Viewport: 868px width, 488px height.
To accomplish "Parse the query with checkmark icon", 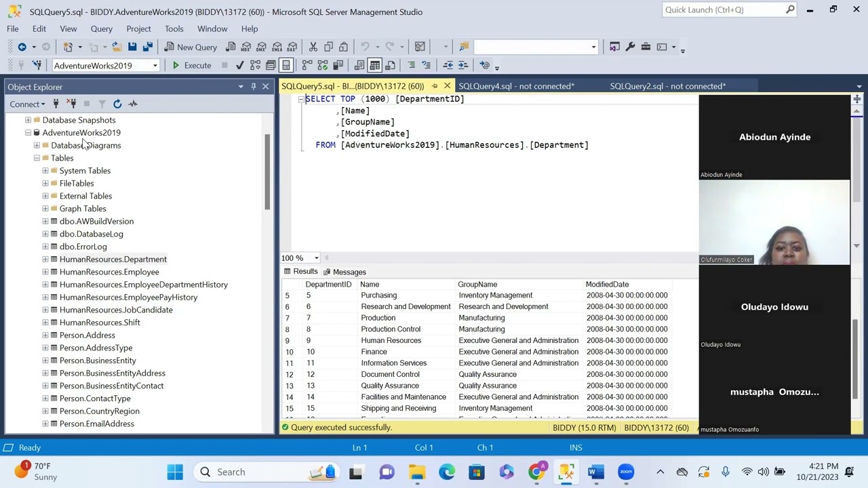I will point(239,65).
